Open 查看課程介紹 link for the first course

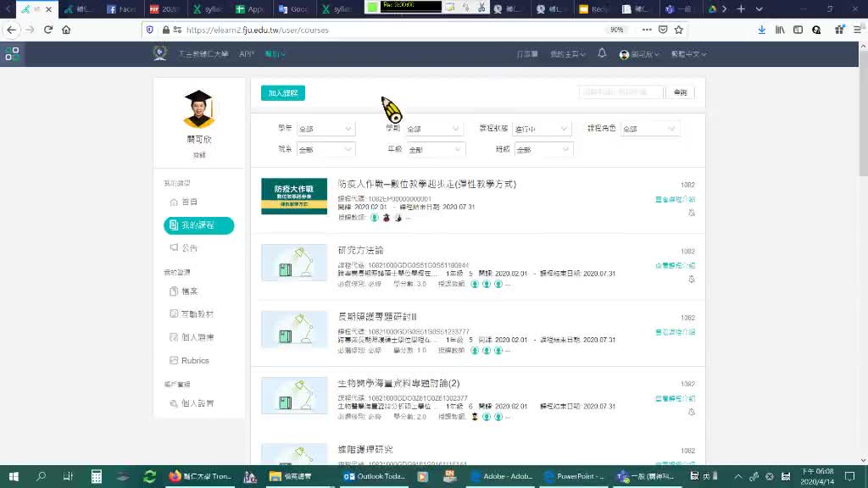[672, 200]
